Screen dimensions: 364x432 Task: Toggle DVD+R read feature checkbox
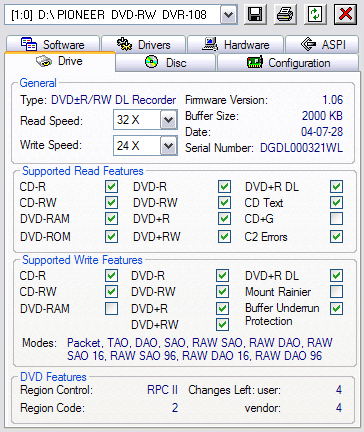click(x=224, y=219)
